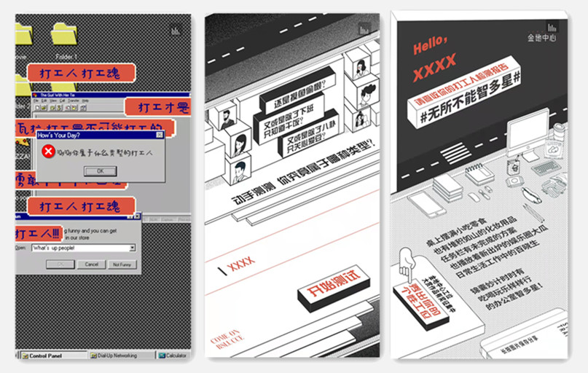The height and width of the screenshot is (373, 588).
Task: Click 打工人 打工魂 banner below Folder 1
Action: tap(81, 73)
